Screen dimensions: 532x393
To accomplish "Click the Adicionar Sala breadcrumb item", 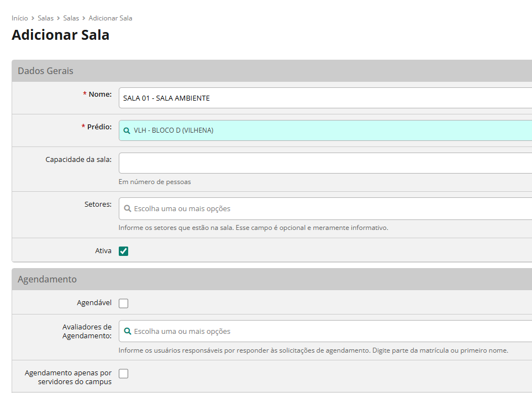I will 110,18.
